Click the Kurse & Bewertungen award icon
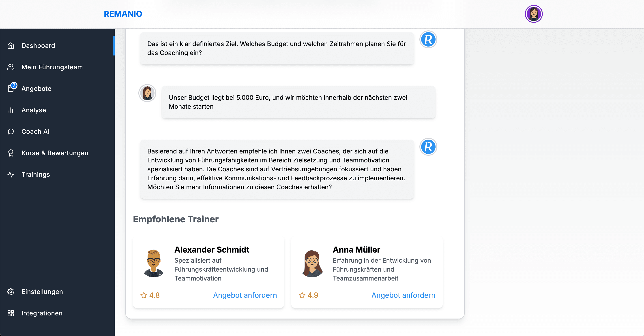 click(11, 153)
